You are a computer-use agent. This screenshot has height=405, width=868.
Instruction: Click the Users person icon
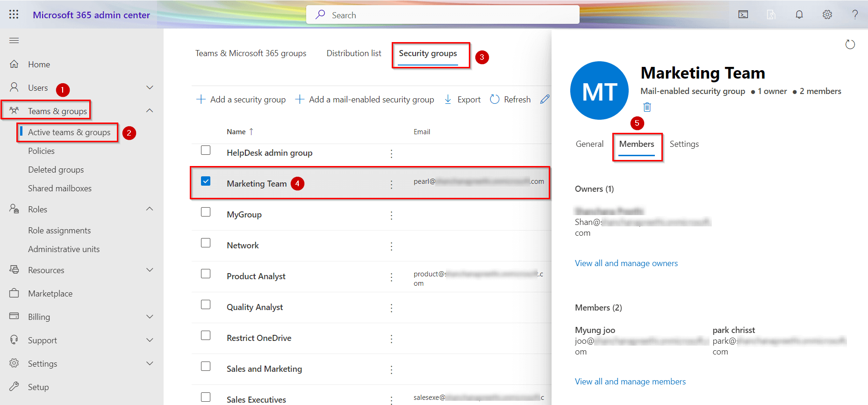point(14,87)
